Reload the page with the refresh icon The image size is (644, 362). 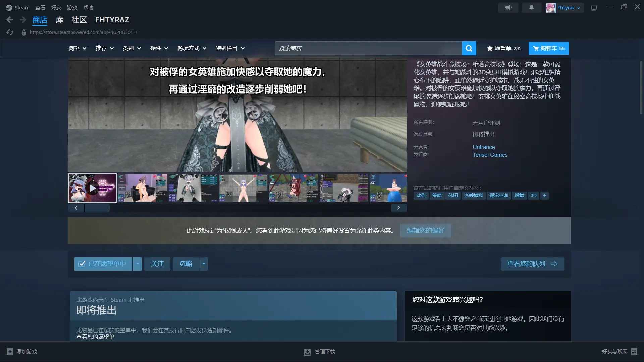click(x=10, y=32)
